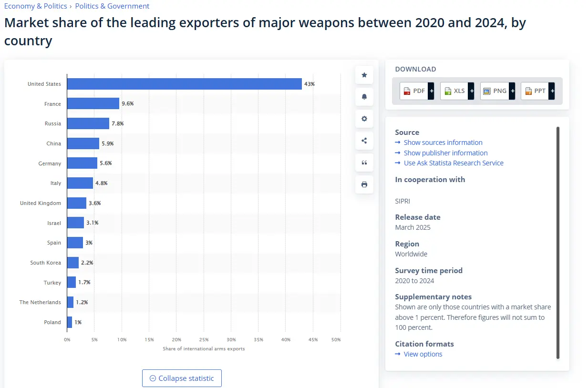Click the star favorite icon
This screenshot has width=588, height=388.
pos(364,75)
